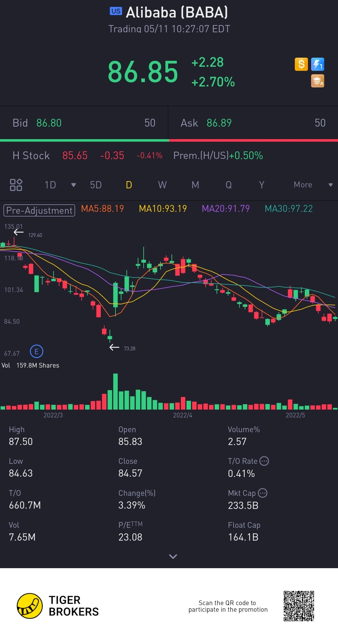Tap the MA30:97.22 indicator label

click(289, 209)
